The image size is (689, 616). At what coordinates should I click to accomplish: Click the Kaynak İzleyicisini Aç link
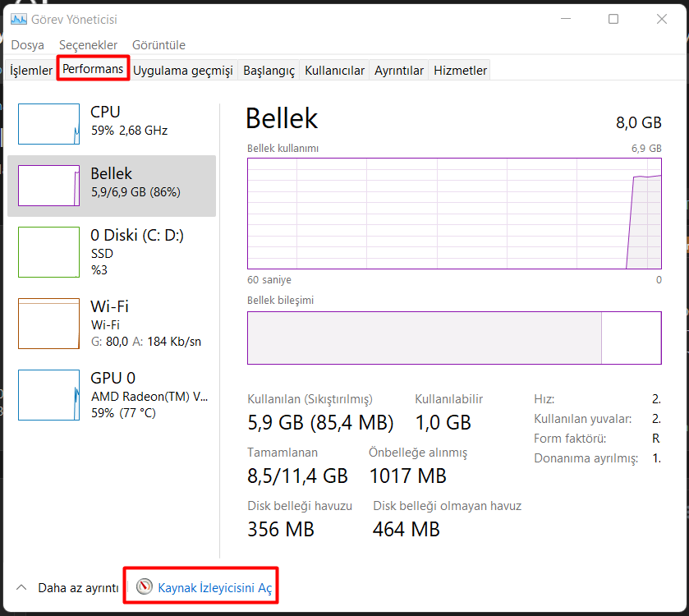214,588
